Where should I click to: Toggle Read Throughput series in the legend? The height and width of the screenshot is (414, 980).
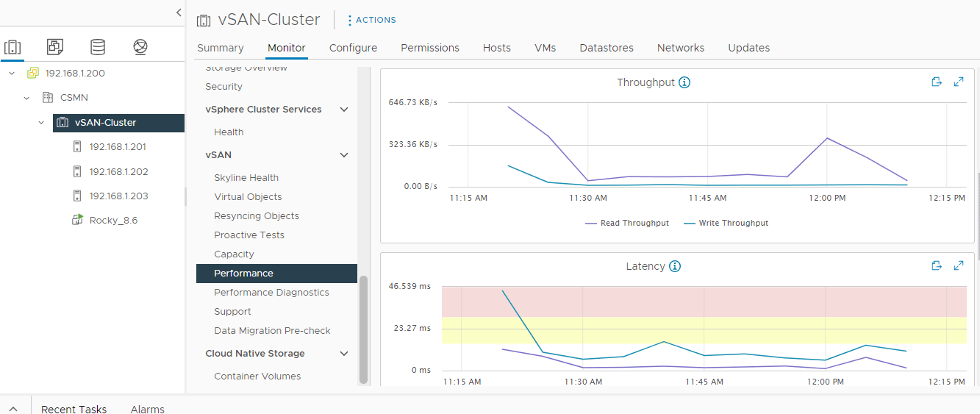627,223
